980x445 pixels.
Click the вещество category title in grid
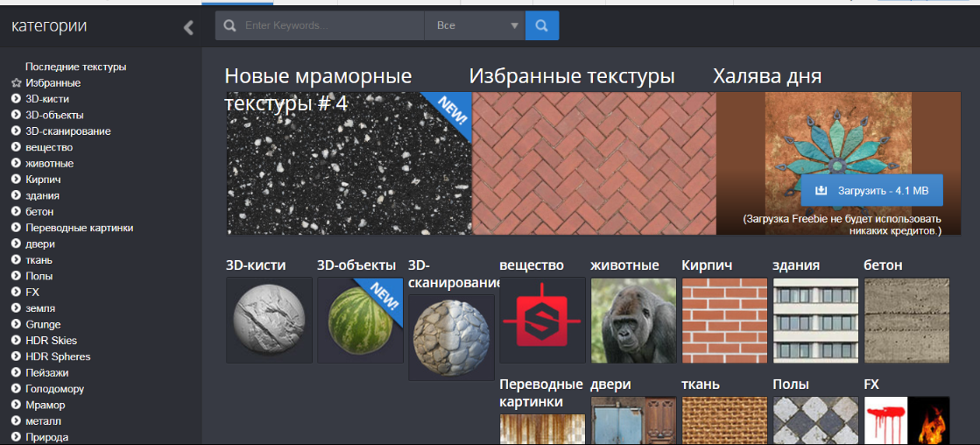(532, 265)
